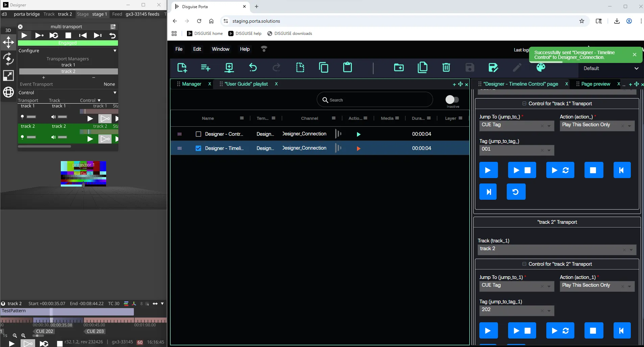Open the Track (track_1) dropdown showing track 2
Screen dimensions: 644x347
556,249
